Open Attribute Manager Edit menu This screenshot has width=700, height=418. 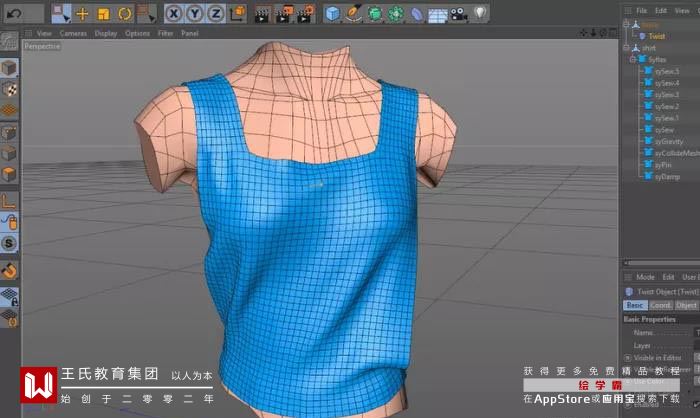[668, 277]
